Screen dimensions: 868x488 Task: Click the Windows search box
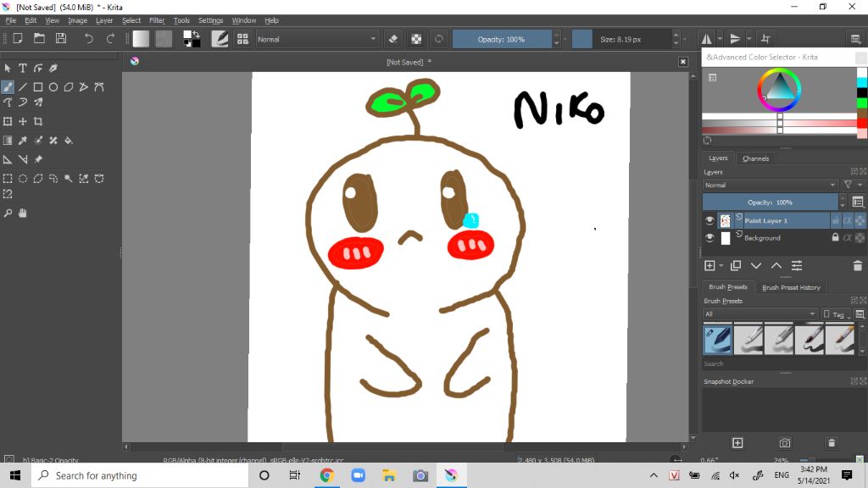tap(140, 475)
